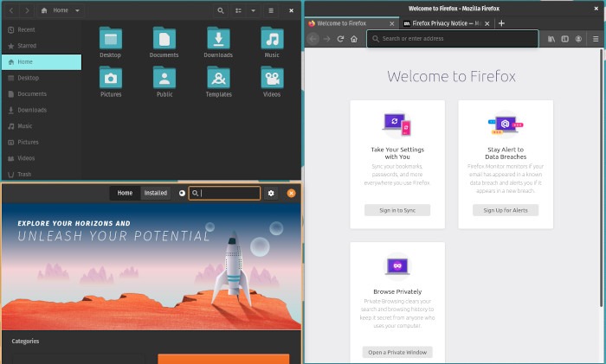Screen dimensions: 606x364
Task: Click Firefox forward button
Action: coord(327,39)
